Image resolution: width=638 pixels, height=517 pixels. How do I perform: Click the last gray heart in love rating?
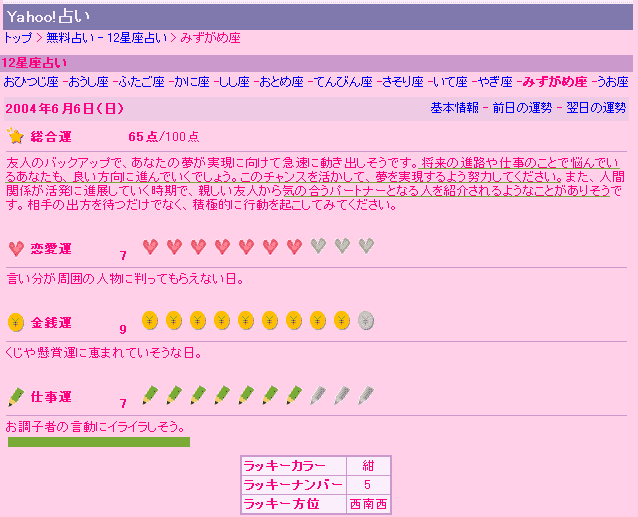[x=367, y=246]
